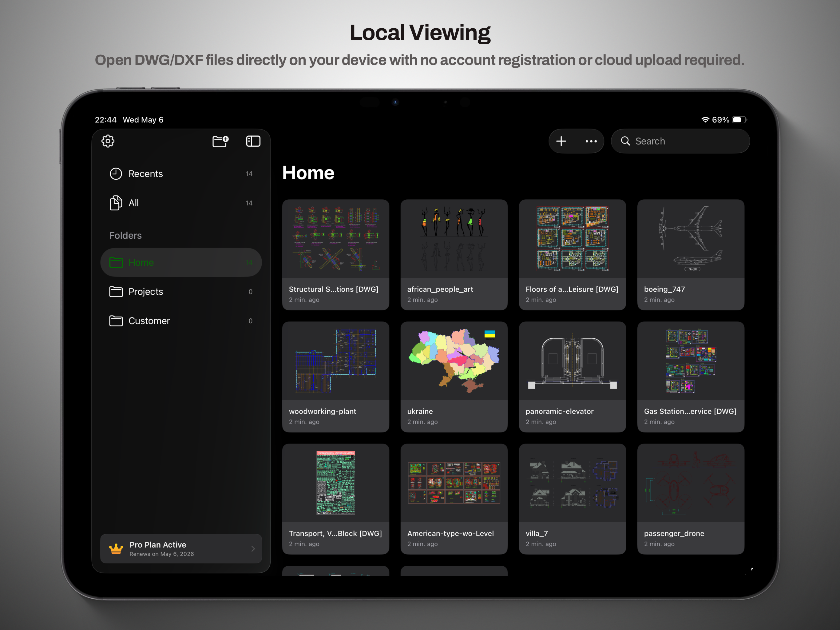This screenshot has height=630, width=840.
Task: Open the boeing_747 drawing
Action: pos(691,255)
